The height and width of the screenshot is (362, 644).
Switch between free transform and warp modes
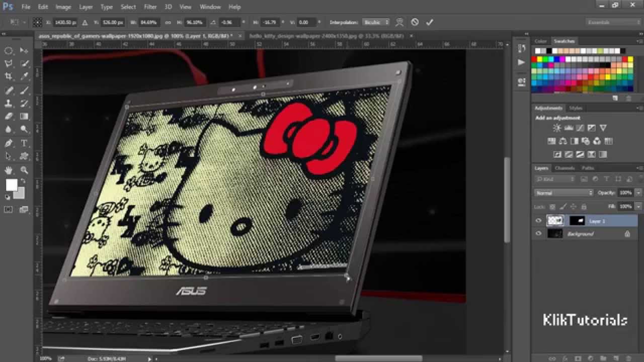point(399,22)
